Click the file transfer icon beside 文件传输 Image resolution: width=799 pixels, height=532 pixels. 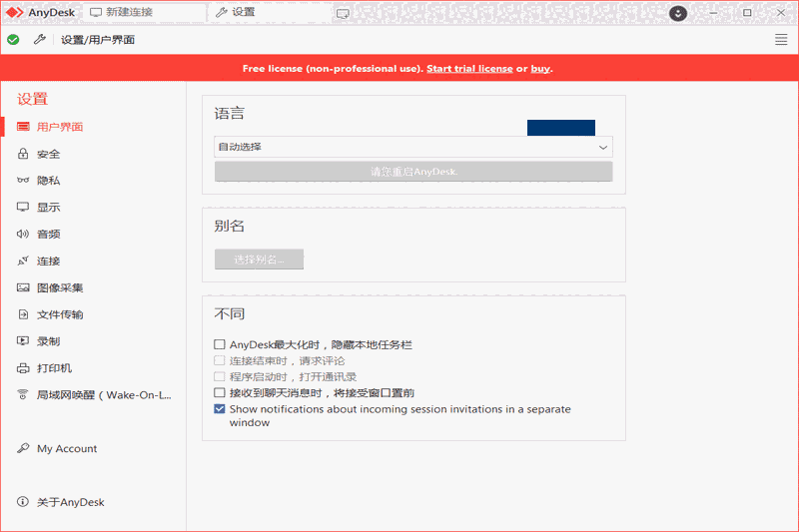pyautogui.click(x=23, y=314)
